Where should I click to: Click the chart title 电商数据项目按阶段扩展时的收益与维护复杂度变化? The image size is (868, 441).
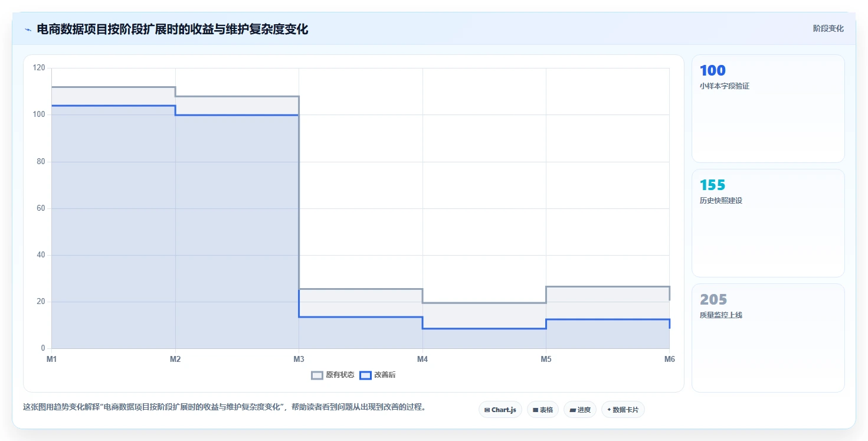(x=172, y=29)
